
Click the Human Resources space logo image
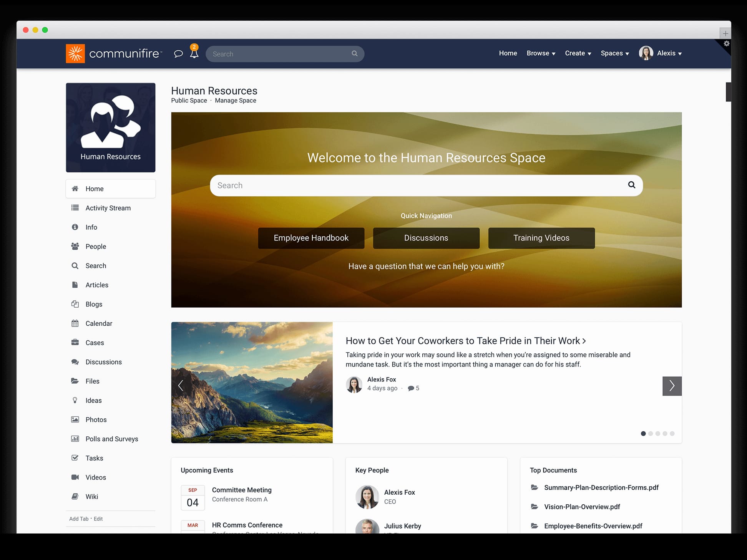coord(111,128)
